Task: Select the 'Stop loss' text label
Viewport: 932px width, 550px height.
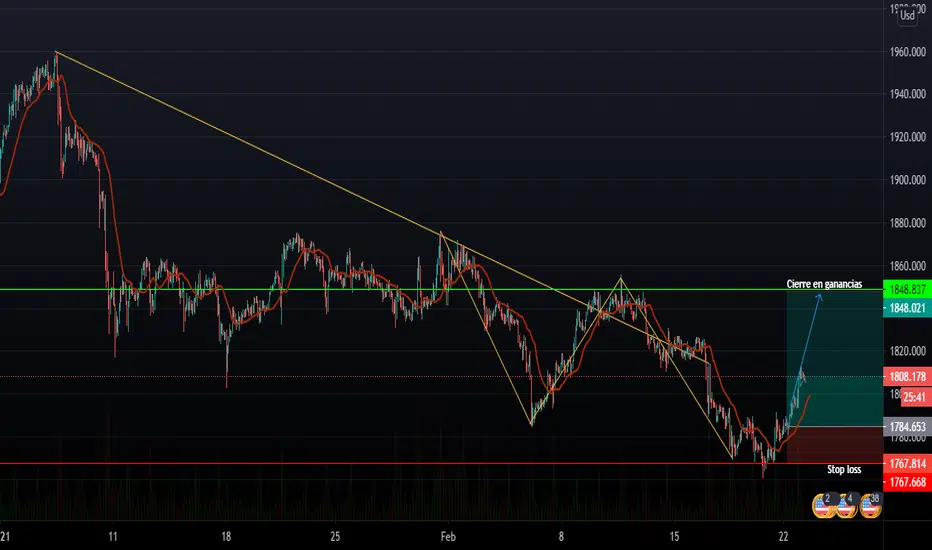Action: click(x=844, y=470)
